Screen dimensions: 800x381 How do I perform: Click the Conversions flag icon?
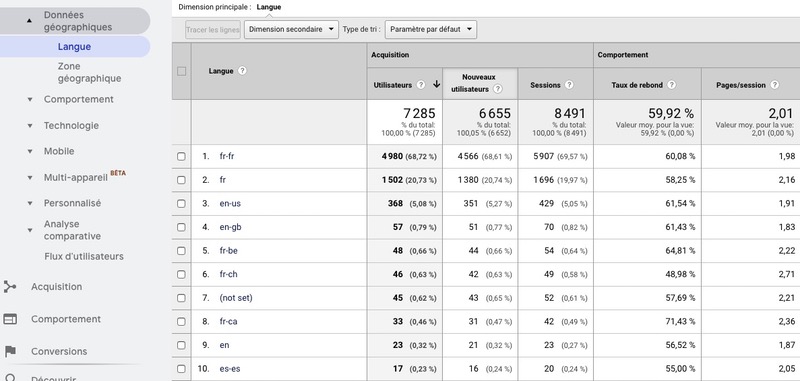tap(10, 351)
